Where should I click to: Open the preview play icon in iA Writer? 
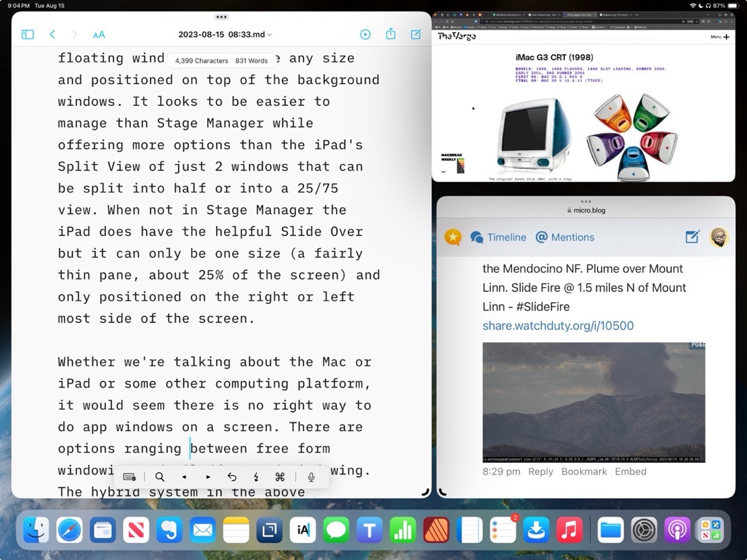coord(365,34)
